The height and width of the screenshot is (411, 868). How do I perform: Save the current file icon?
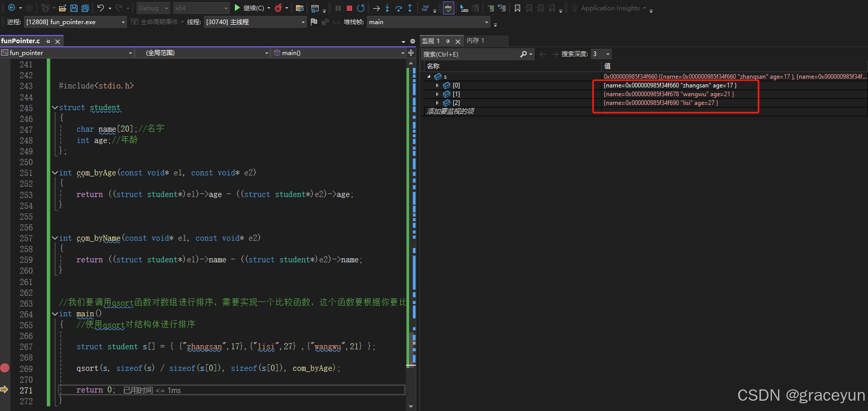(74, 8)
